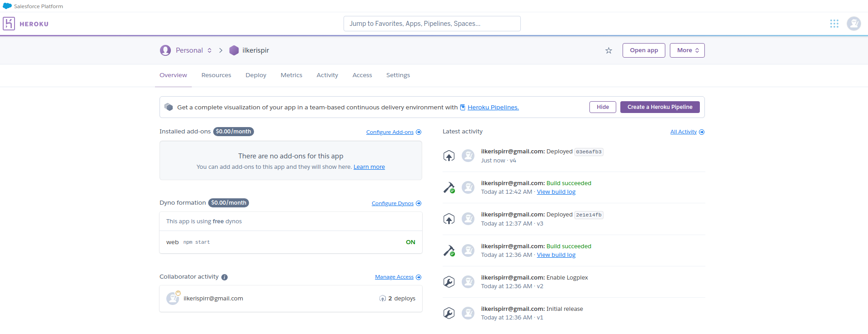Click the ilkerispir app name breadcrumb
The height and width of the screenshot is (334, 868).
click(x=256, y=50)
